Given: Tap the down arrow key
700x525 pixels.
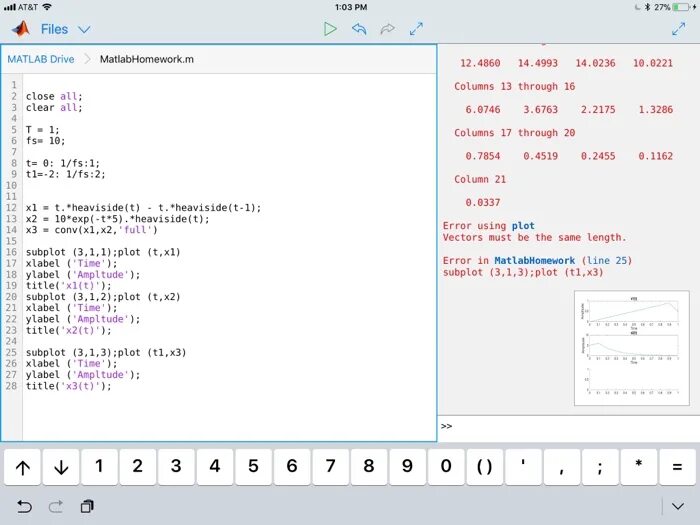Looking at the screenshot, I should (x=61, y=467).
